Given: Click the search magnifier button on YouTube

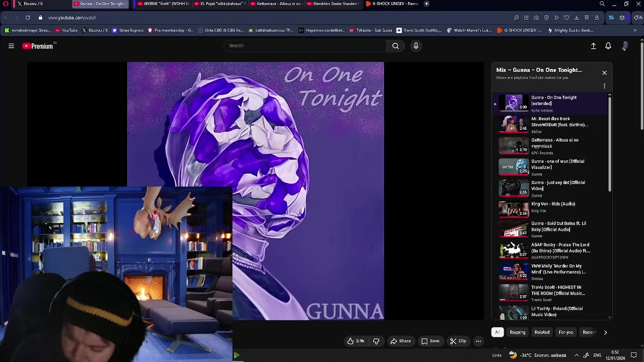Looking at the screenshot, I should pyautogui.click(x=395, y=46).
